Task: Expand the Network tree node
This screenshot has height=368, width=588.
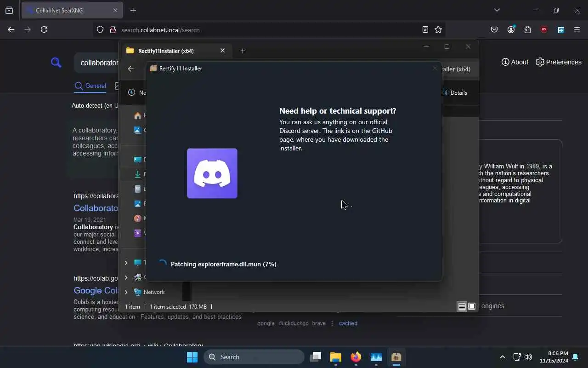Action: [x=126, y=292]
